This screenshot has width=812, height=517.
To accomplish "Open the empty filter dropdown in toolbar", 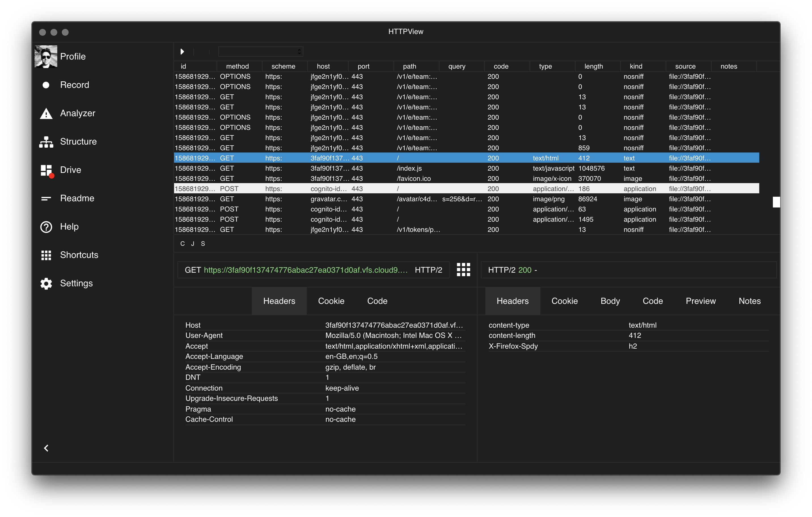I will click(261, 52).
